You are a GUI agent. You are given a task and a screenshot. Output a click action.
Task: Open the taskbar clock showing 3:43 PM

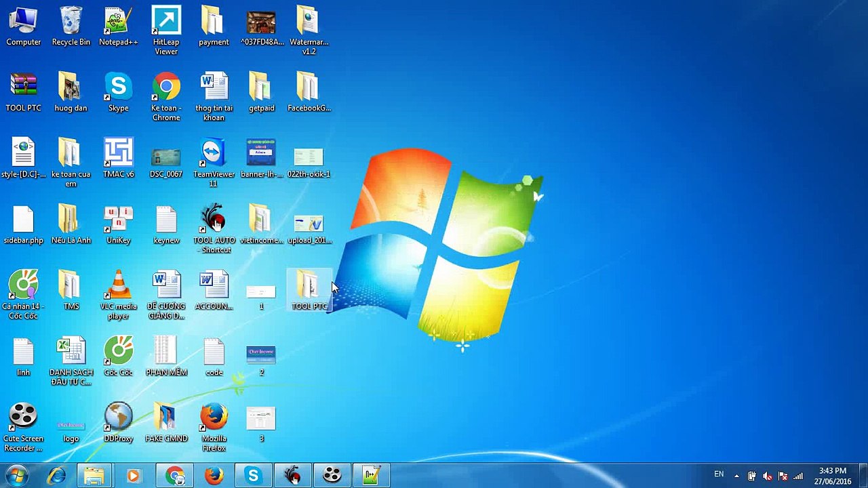[833, 476]
